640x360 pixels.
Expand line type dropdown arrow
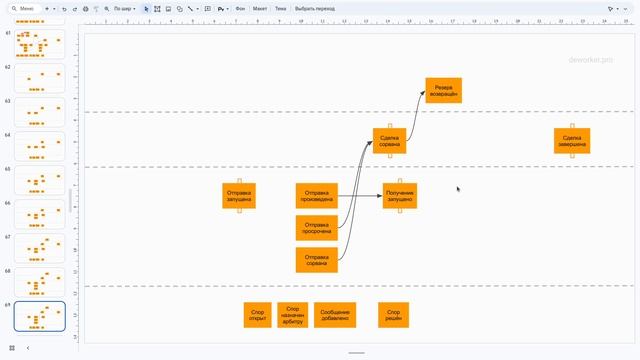(198, 9)
